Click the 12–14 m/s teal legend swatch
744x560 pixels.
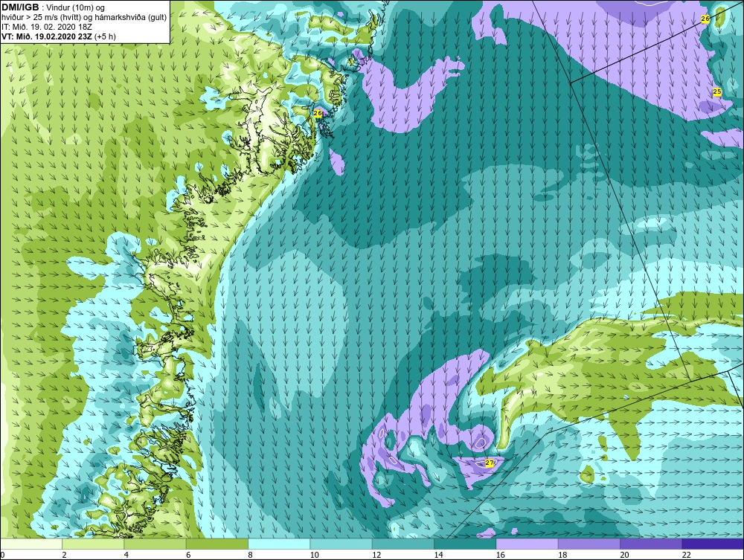pyautogui.click(x=403, y=544)
